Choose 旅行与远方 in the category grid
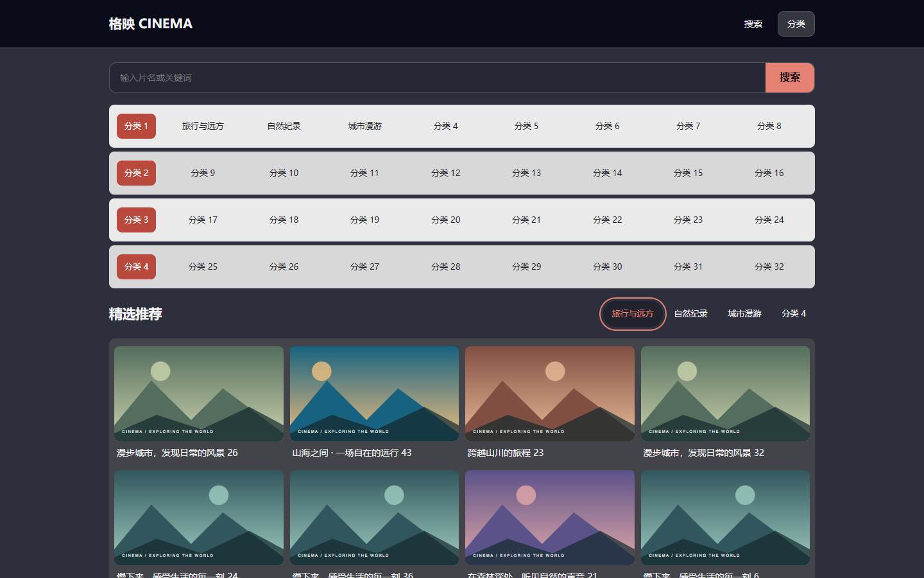The image size is (924, 578). 203,126
